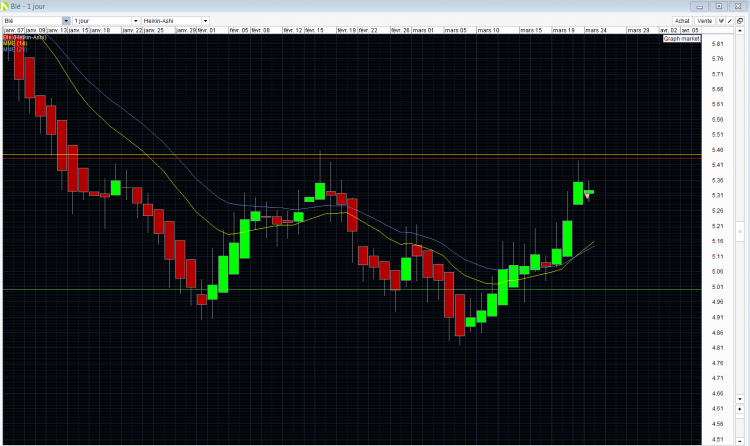Expand the 1 jour timeframe dropdown
Image resolution: width=750 pixels, height=446 pixels.
click(135, 21)
